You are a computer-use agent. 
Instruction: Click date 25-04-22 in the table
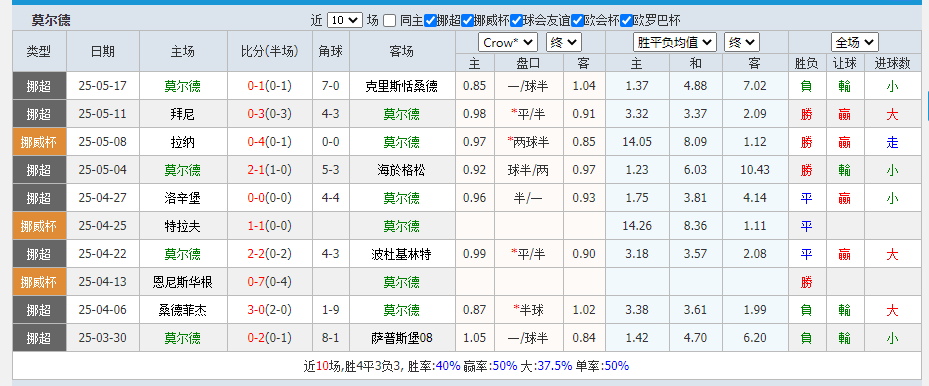coord(102,255)
